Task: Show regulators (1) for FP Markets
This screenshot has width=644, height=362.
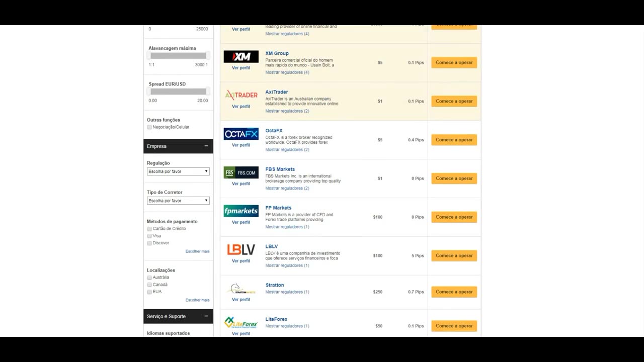Action: pos(287,227)
